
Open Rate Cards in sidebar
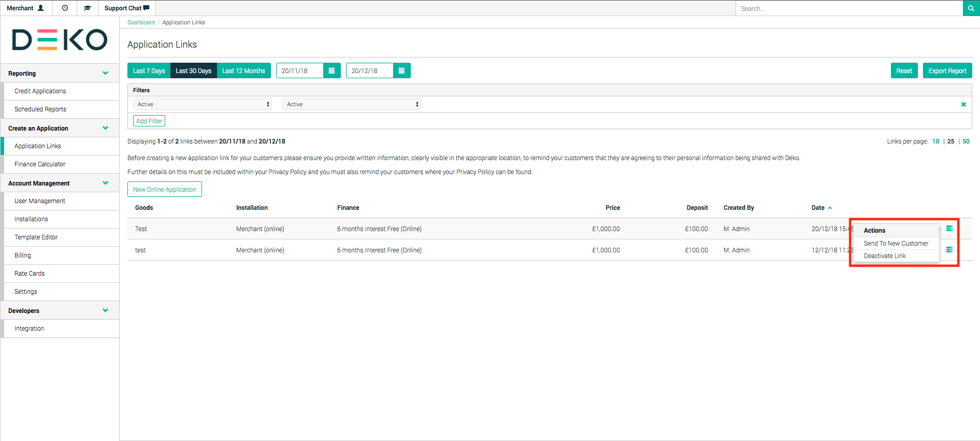[62, 274]
